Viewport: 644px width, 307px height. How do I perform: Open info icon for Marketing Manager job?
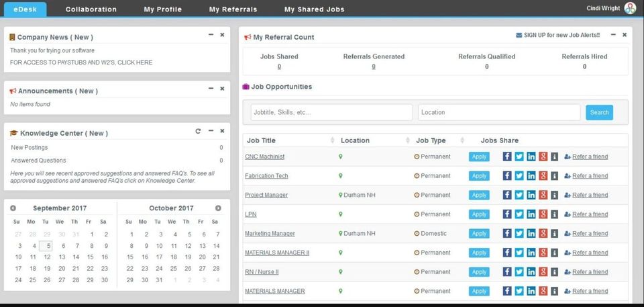555,233
